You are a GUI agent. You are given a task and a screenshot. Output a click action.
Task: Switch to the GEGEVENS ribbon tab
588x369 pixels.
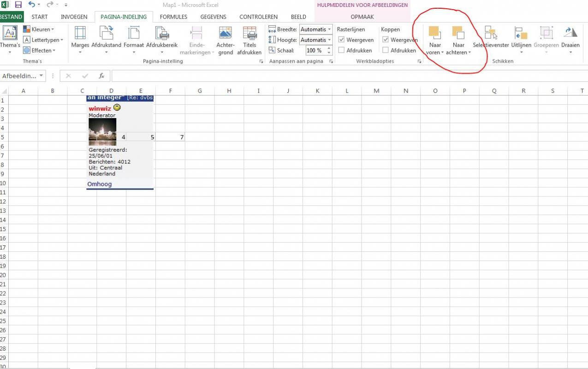213,17
